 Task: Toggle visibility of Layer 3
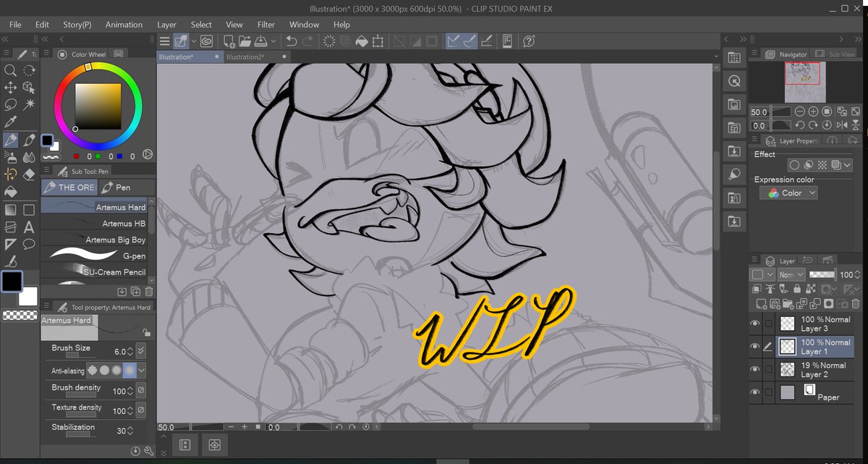point(756,324)
